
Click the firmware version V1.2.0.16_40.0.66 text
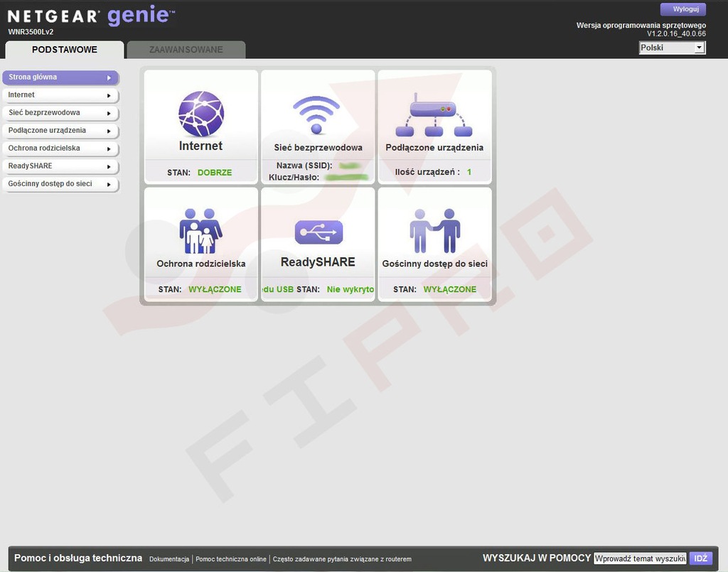(677, 34)
